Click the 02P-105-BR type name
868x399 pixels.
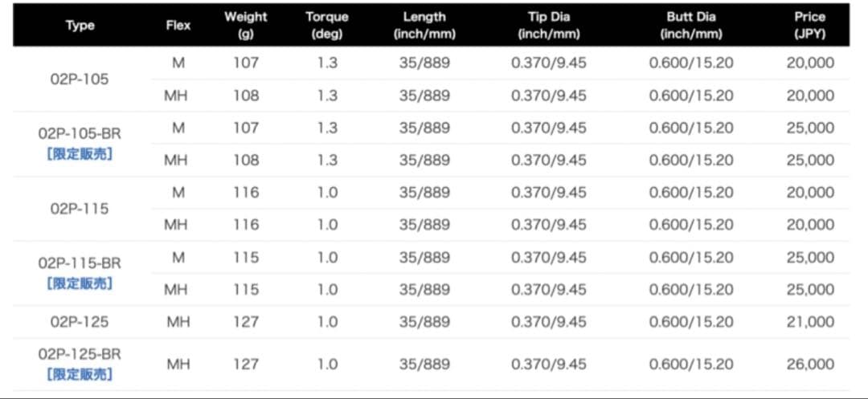(x=80, y=134)
